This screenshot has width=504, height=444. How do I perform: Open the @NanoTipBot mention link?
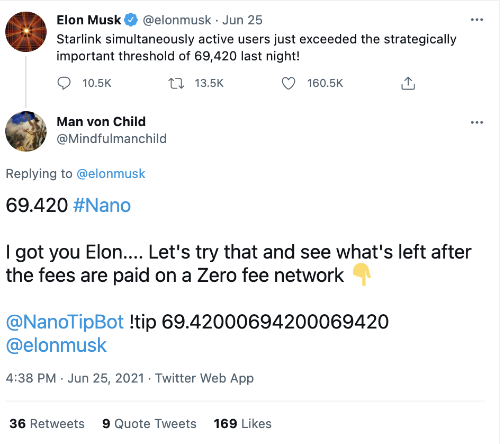(x=65, y=322)
